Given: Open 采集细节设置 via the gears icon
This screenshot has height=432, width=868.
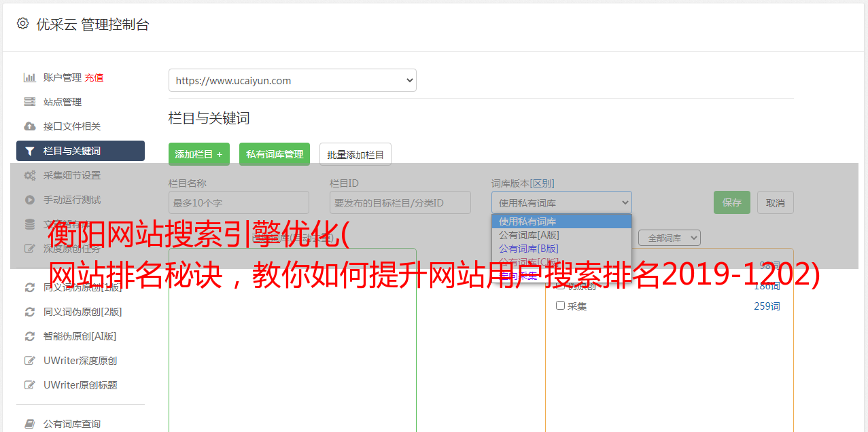Looking at the screenshot, I should click(30, 175).
